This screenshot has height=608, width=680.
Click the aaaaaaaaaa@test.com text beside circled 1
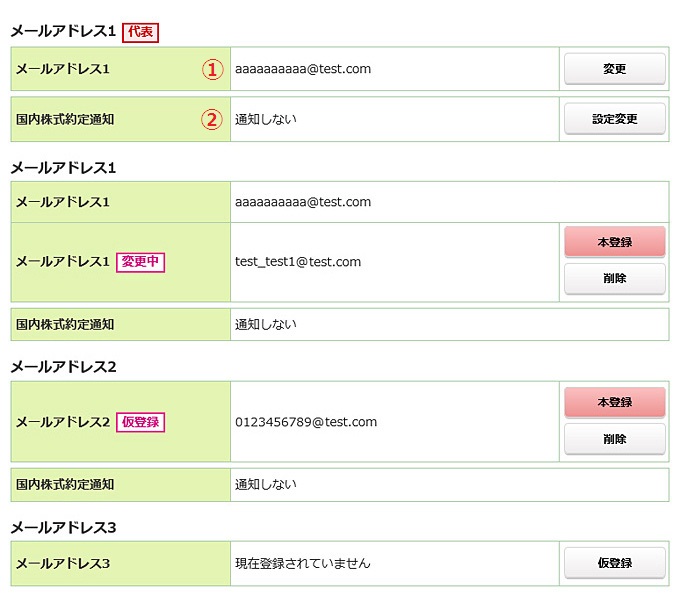pyautogui.click(x=303, y=69)
